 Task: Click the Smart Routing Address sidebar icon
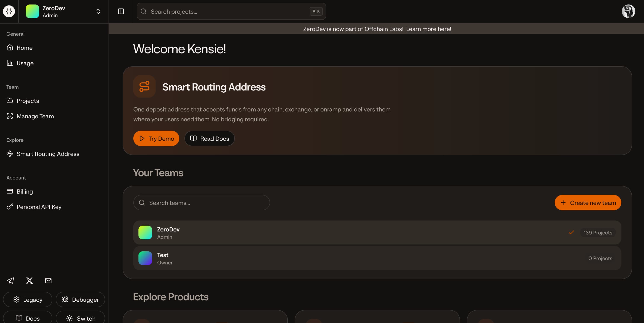click(x=10, y=153)
